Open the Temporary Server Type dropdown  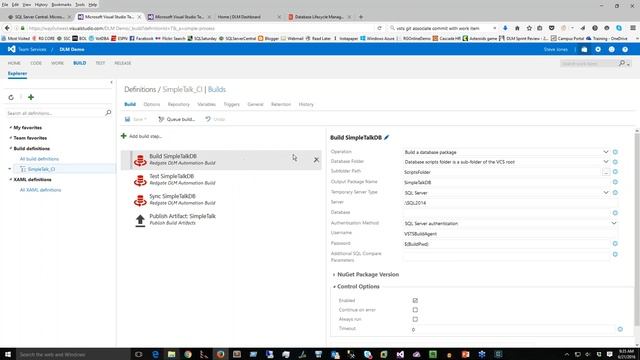pyautogui.click(x=606, y=192)
